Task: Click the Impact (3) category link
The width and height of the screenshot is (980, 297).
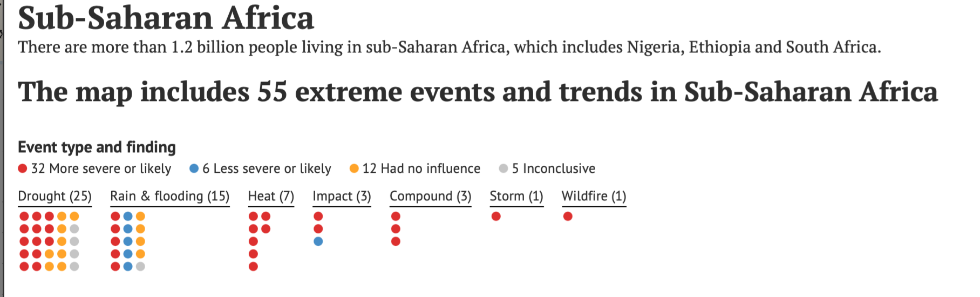Action: point(342,197)
